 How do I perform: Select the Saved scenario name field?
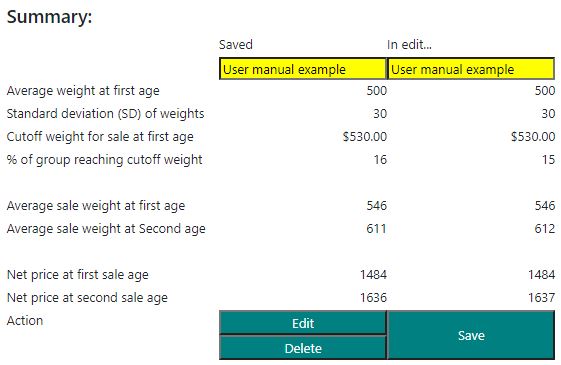[x=303, y=69]
